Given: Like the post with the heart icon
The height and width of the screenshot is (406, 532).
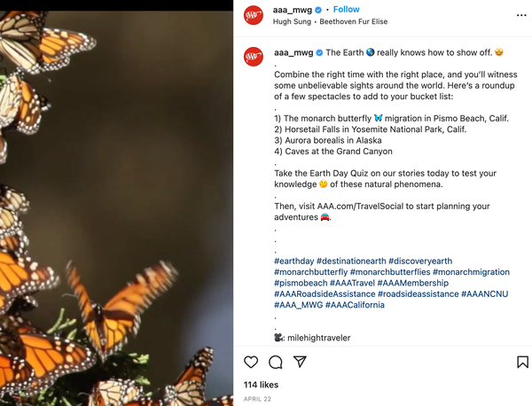Looking at the screenshot, I should tap(251, 362).
